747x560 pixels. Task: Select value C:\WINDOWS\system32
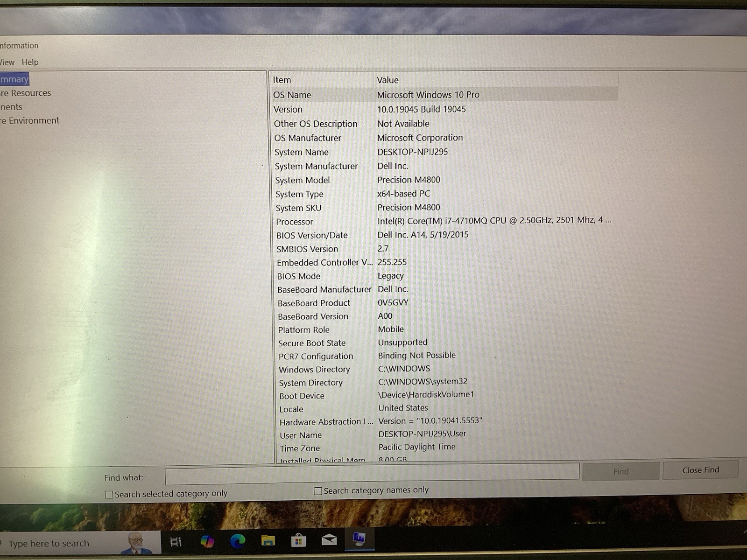(x=423, y=381)
